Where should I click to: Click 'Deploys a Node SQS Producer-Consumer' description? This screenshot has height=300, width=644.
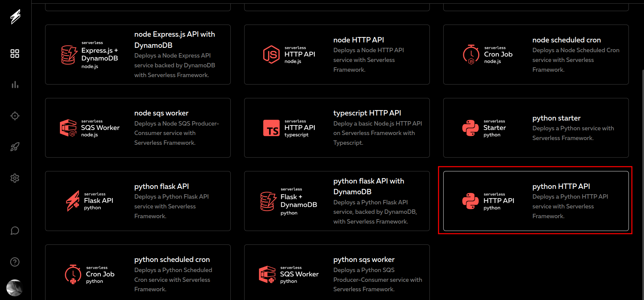pyautogui.click(x=176, y=133)
